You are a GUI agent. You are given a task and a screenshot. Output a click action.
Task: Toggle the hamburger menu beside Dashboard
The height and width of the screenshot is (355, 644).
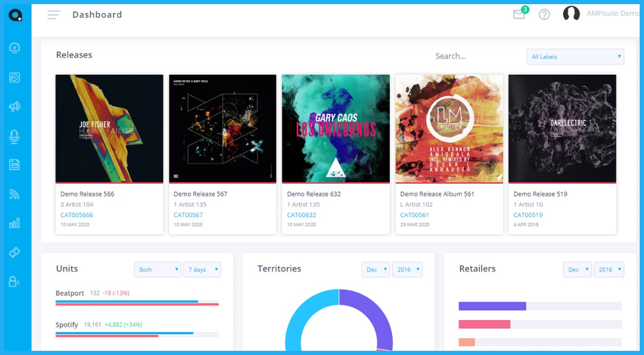click(54, 15)
